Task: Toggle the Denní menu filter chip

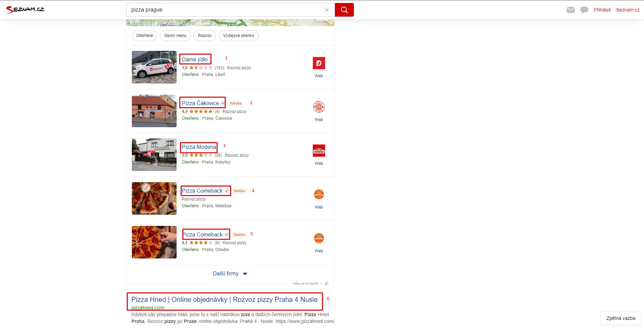Action: click(x=175, y=36)
